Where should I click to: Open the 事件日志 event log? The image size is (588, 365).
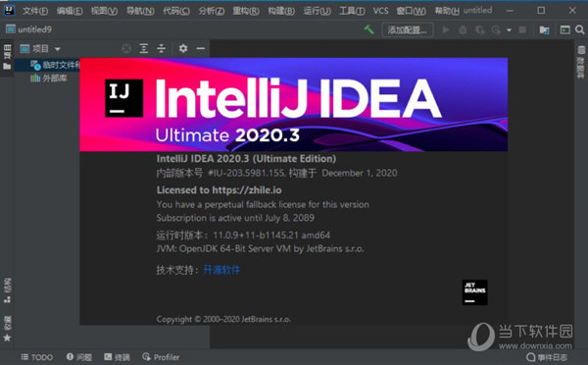click(547, 357)
